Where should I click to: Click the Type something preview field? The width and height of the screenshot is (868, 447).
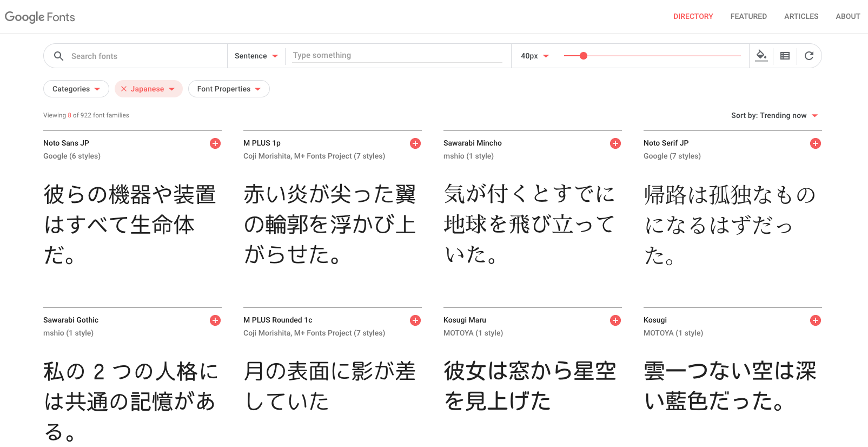tap(397, 55)
